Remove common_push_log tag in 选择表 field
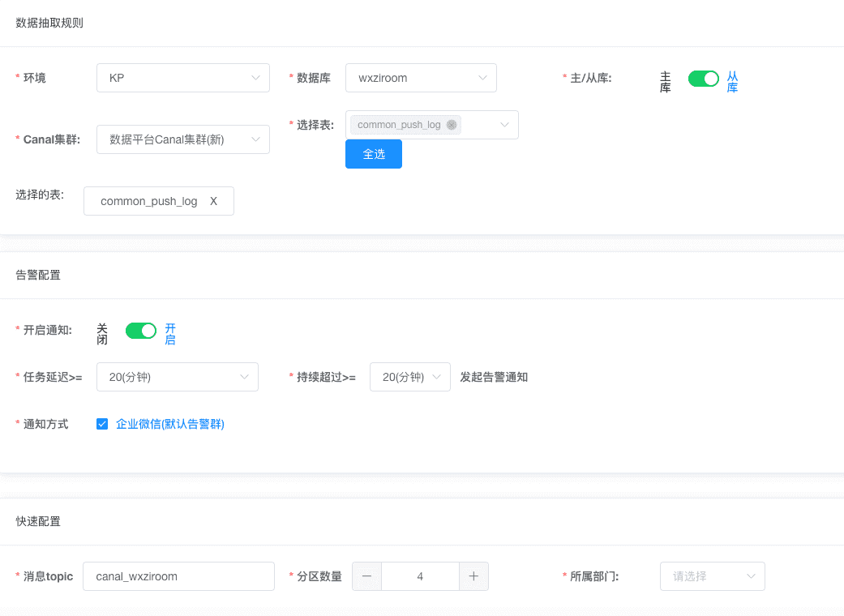This screenshot has width=844, height=616. (x=452, y=125)
